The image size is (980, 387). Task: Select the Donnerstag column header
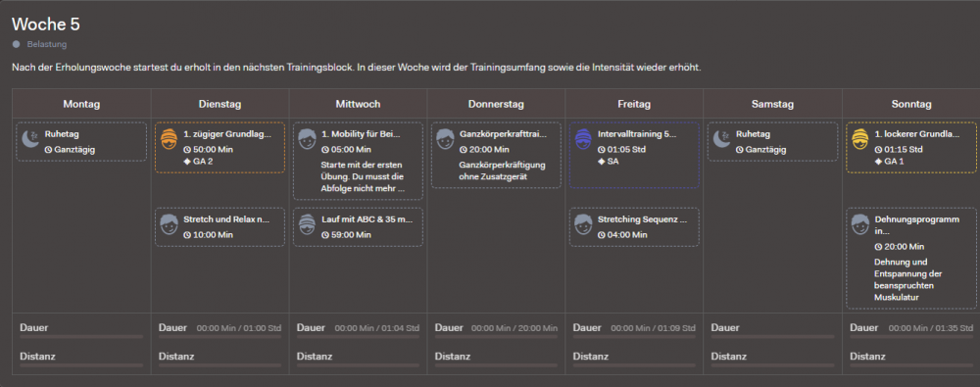point(496,104)
